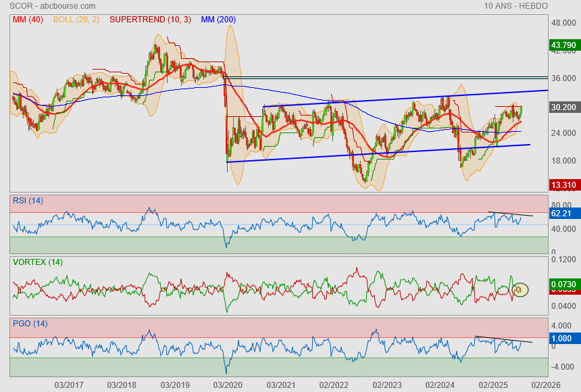581x392 pixels.
Task: Select the VORTEX (14) indicator label
Action: point(37,262)
